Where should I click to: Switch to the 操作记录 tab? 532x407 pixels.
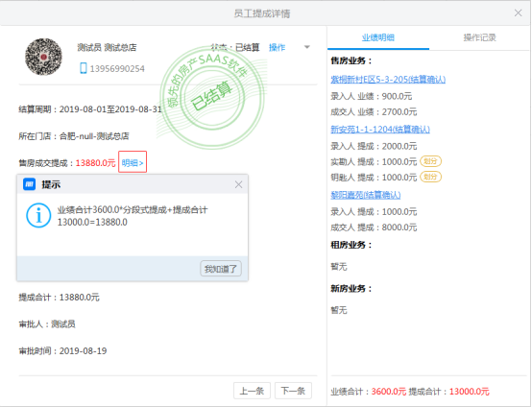pyautogui.click(x=480, y=37)
